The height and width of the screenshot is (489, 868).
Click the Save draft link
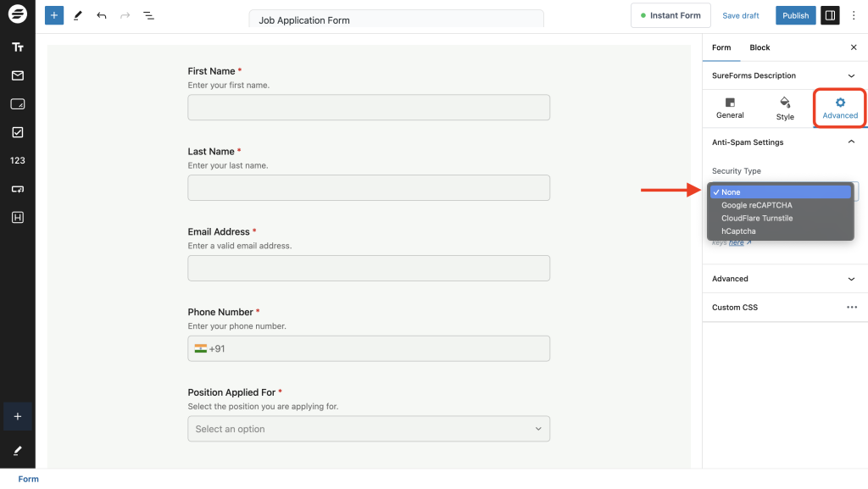click(740, 15)
